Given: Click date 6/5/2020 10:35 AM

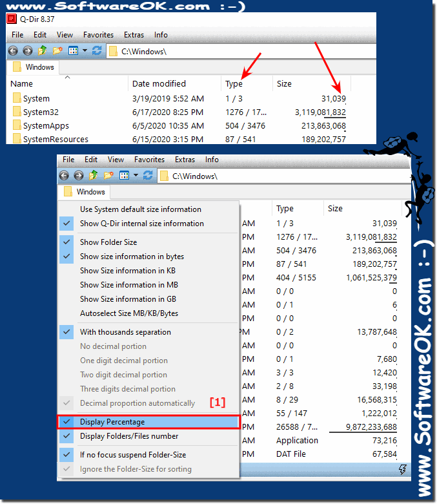Looking at the screenshot, I should click(168, 126).
